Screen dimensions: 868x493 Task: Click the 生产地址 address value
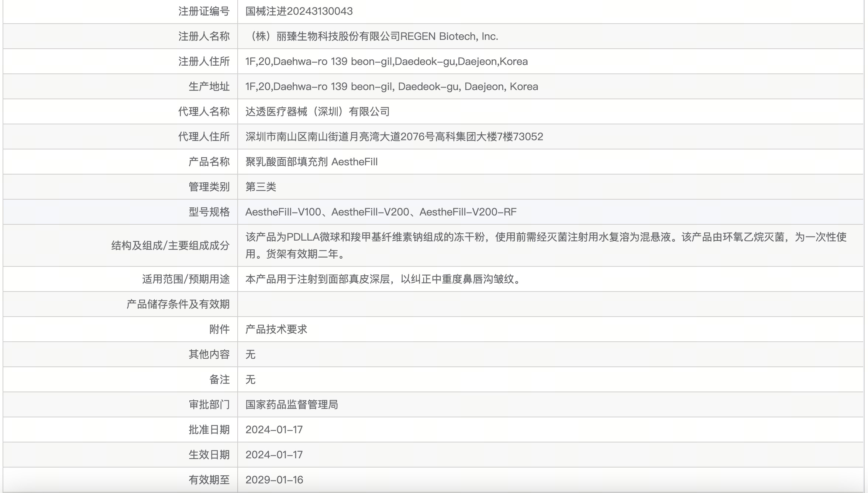pyautogui.click(x=392, y=86)
